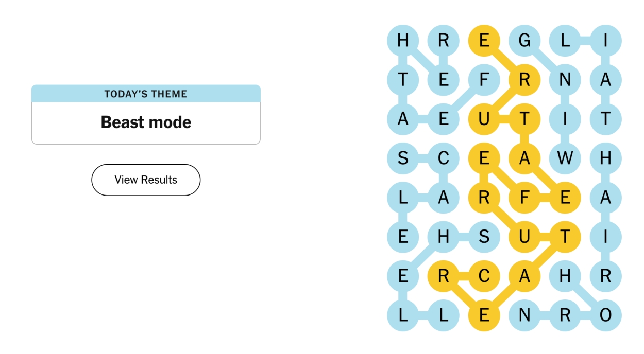
Task: Click the H in the top-left corner
Action: tap(403, 41)
